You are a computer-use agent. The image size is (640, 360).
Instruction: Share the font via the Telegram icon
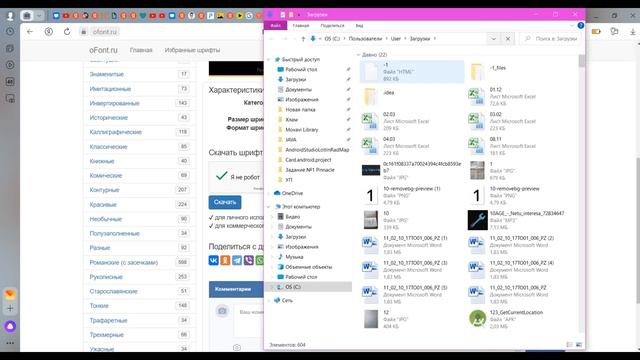pyautogui.click(x=237, y=260)
